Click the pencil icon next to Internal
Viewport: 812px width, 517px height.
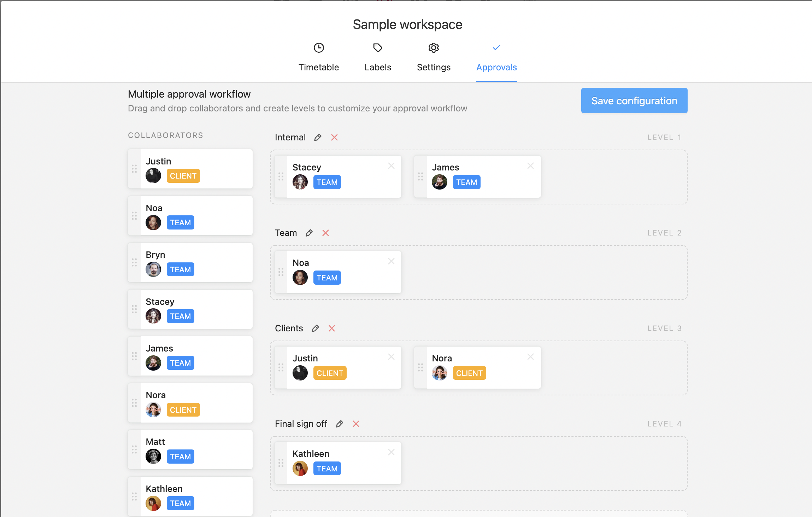point(318,138)
